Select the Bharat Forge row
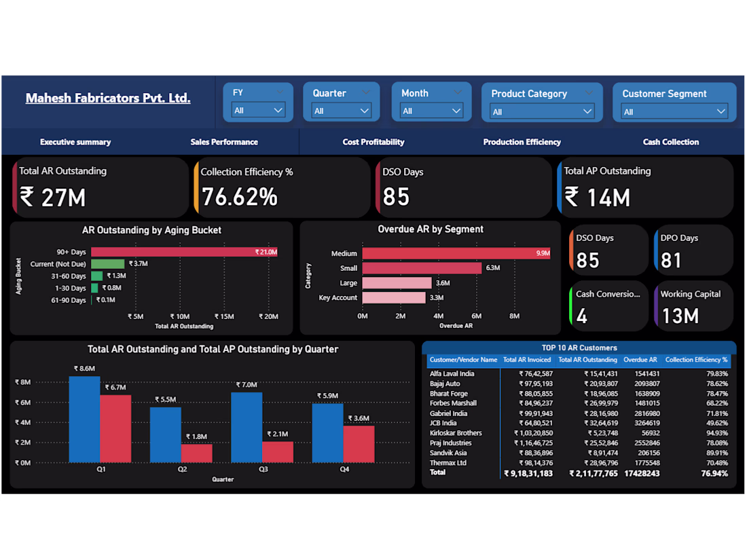The height and width of the screenshot is (560, 747). tap(579, 394)
